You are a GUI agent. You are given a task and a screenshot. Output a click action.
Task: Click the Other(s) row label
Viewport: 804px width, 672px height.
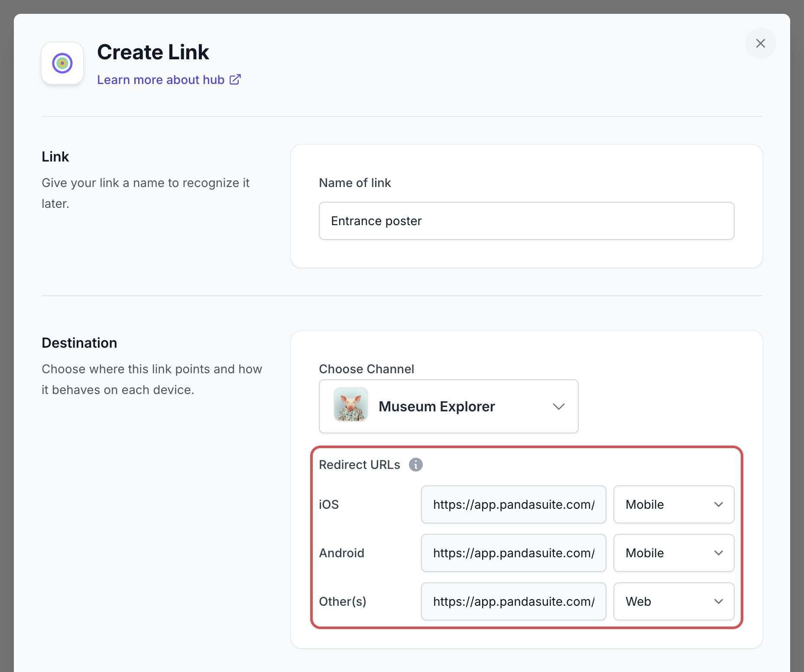click(343, 601)
